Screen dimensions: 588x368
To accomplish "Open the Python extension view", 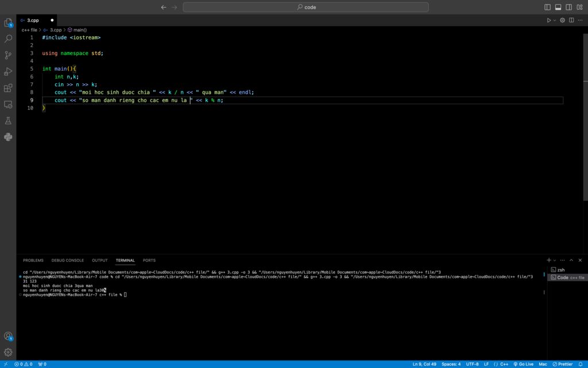I will click(x=8, y=137).
